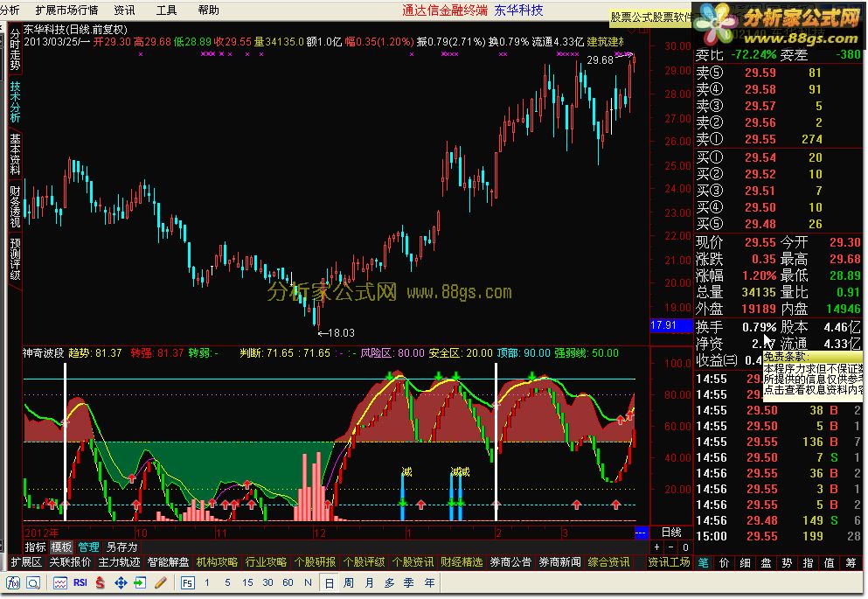Screen dimensions: 868x599
Task: Select the 盘 tab in right panel
Action: (x=766, y=562)
